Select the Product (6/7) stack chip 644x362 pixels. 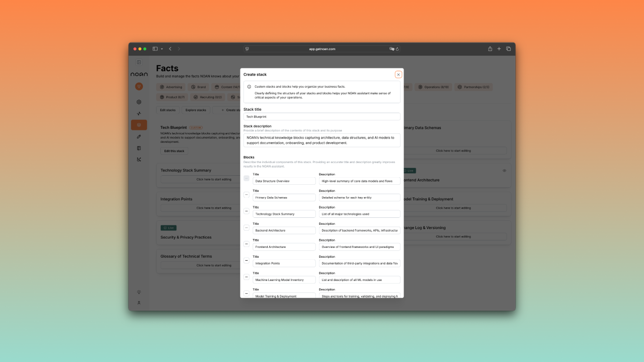tap(172, 97)
